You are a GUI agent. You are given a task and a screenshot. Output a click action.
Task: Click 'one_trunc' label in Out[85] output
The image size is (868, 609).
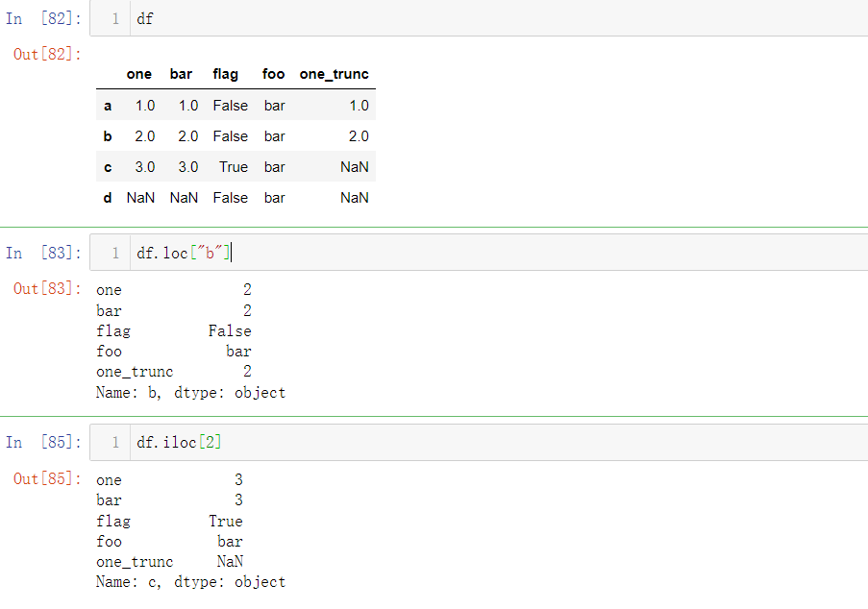click(135, 562)
